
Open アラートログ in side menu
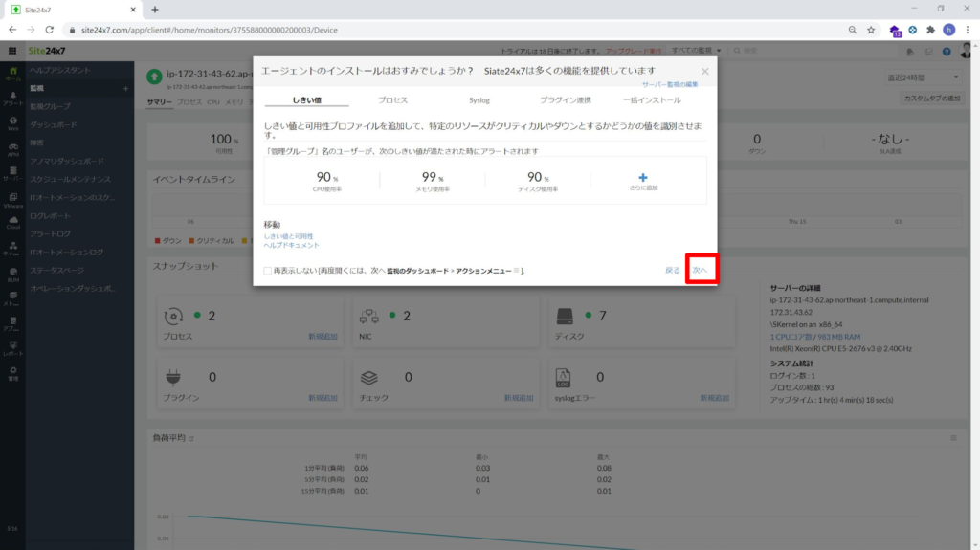point(51,233)
